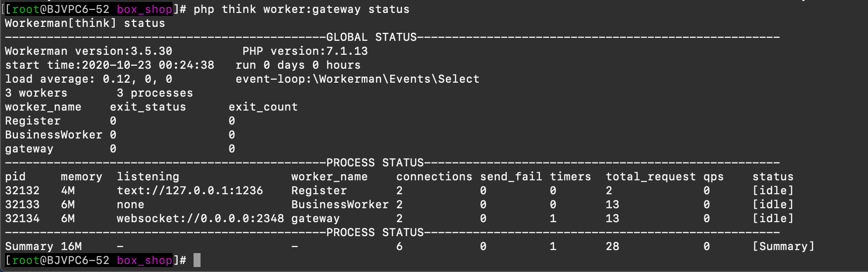Click the 'send_fail' column header
Image resolution: width=868 pixels, height=272 pixels.
click(x=511, y=177)
